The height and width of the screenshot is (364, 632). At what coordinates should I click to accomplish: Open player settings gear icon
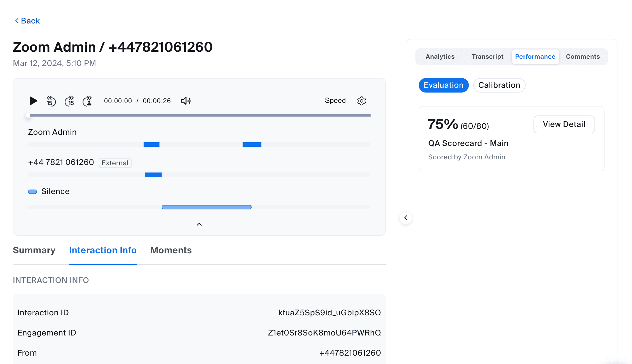(361, 101)
